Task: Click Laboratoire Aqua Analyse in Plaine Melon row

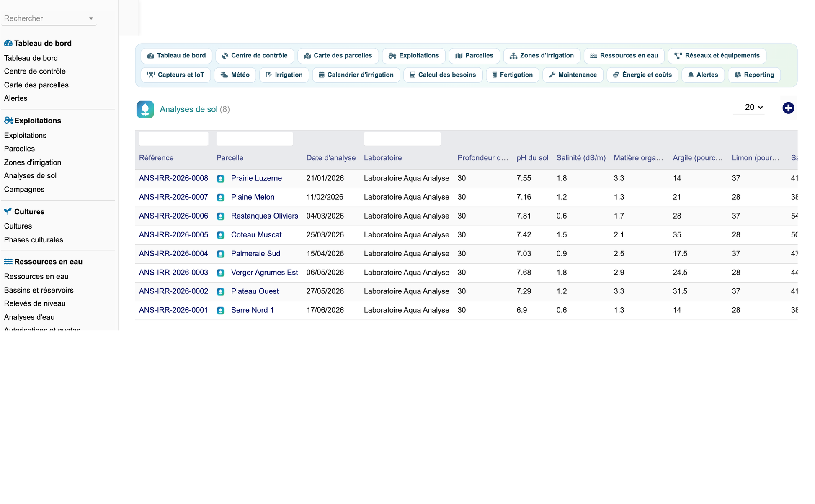Action: [x=407, y=197]
